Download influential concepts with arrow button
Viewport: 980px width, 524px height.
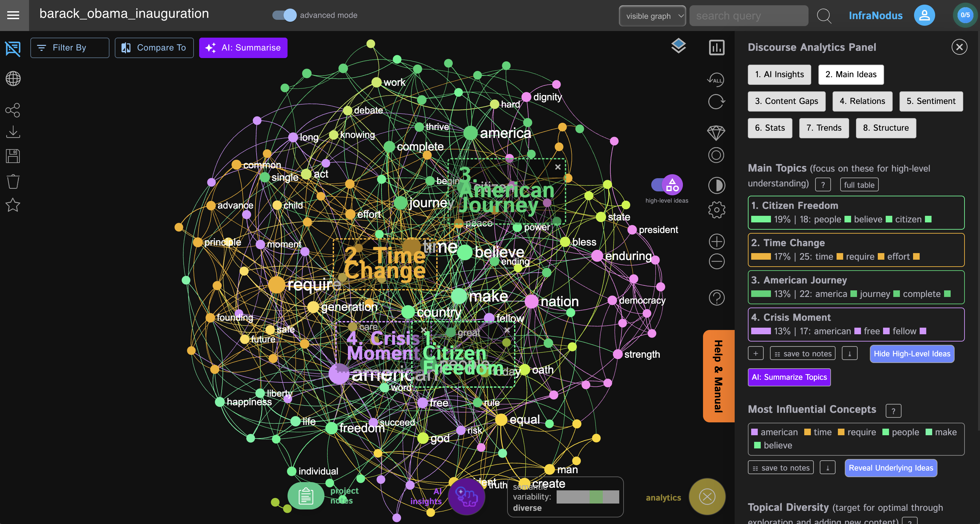[x=827, y=468]
